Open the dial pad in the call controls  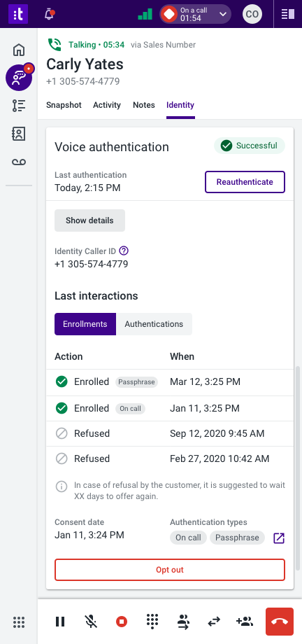tap(152, 622)
